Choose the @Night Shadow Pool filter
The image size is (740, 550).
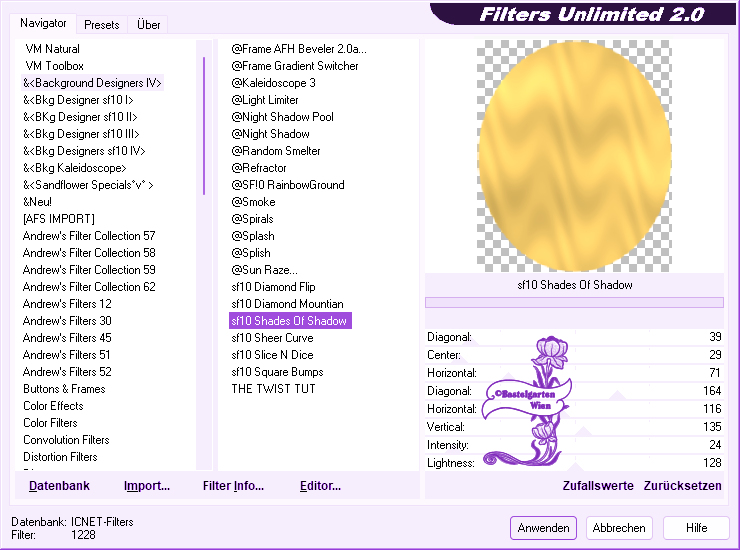[x=282, y=117]
